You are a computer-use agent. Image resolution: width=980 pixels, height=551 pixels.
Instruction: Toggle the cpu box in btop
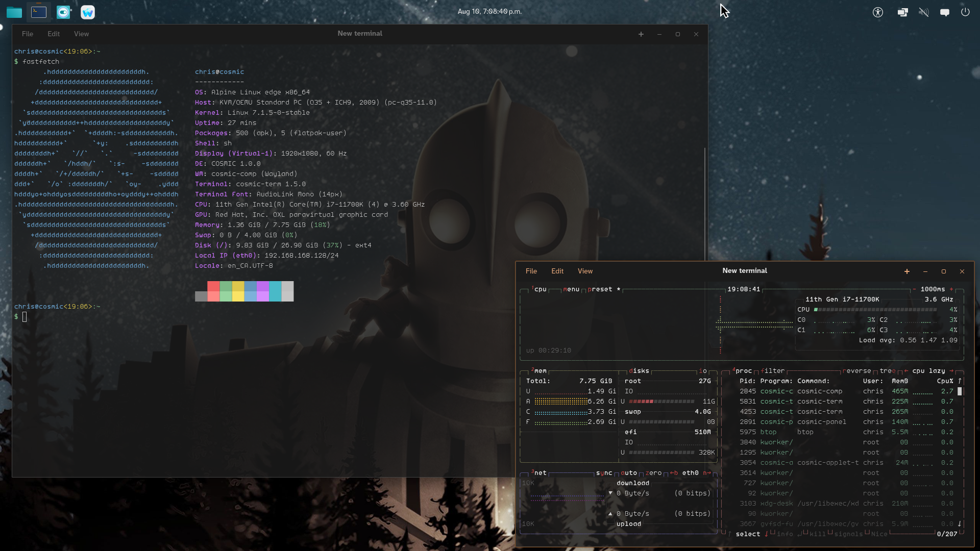point(539,289)
